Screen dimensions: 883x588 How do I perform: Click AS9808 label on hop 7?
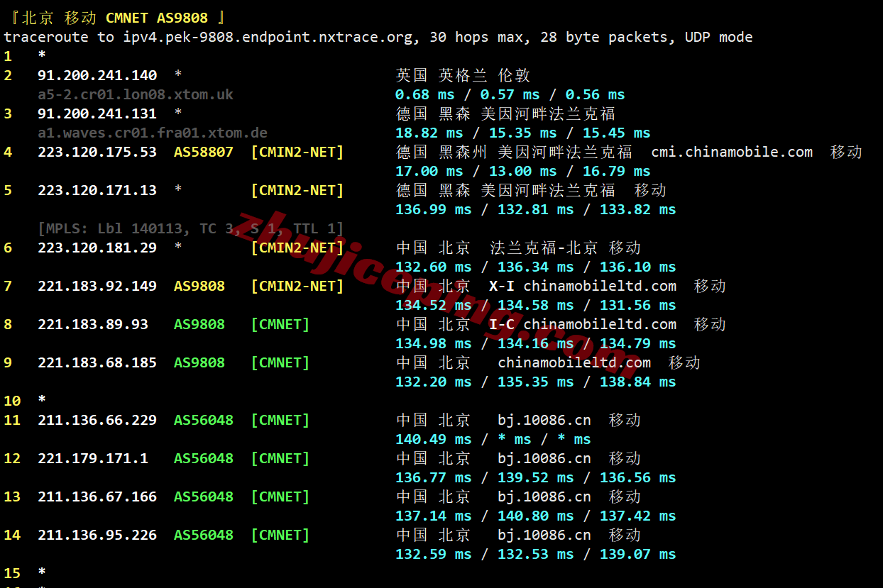point(199,286)
